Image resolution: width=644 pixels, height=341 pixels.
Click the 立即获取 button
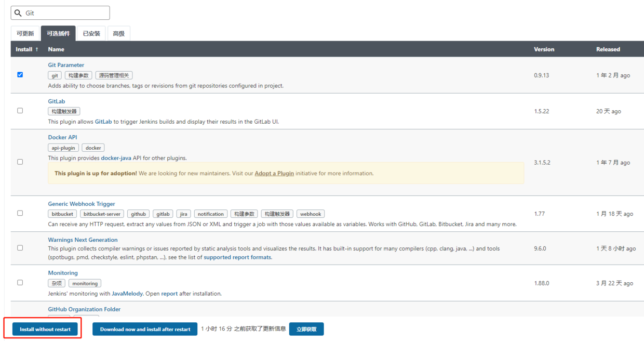[306, 329]
